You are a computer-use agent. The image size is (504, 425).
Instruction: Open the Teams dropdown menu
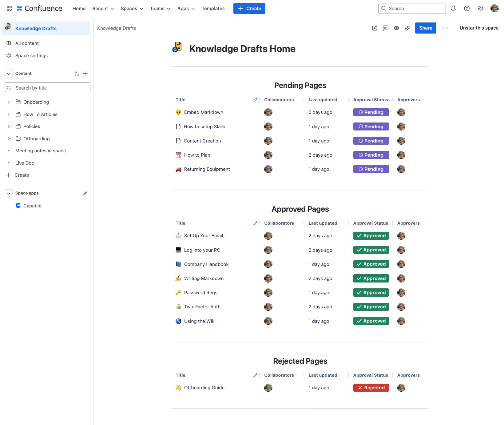pyautogui.click(x=160, y=9)
